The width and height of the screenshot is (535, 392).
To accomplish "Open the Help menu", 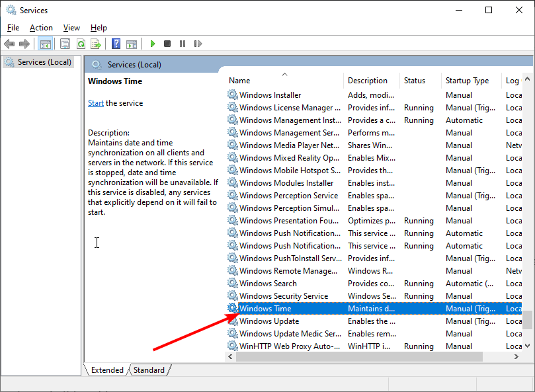I will coord(99,28).
